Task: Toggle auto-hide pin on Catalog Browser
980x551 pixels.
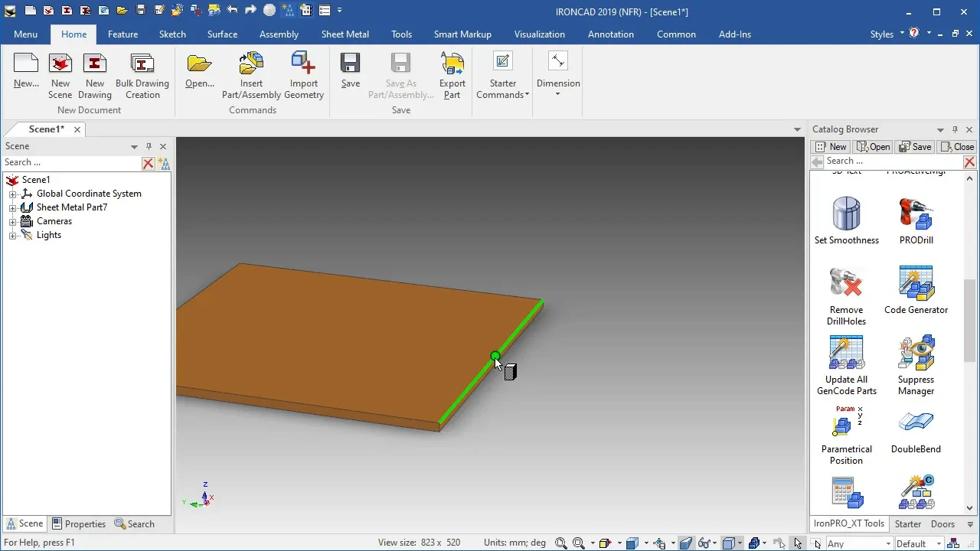Action: pyautogui.click(x=955, y=129)
